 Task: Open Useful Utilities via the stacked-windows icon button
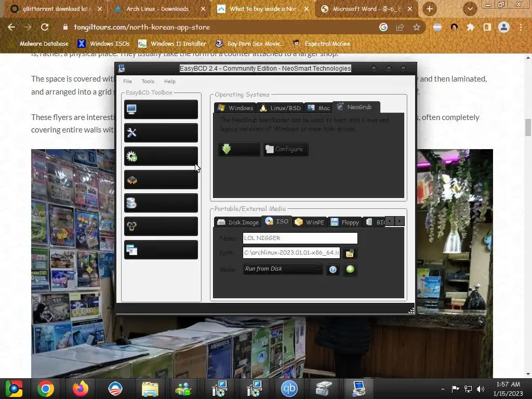point(161,250)
